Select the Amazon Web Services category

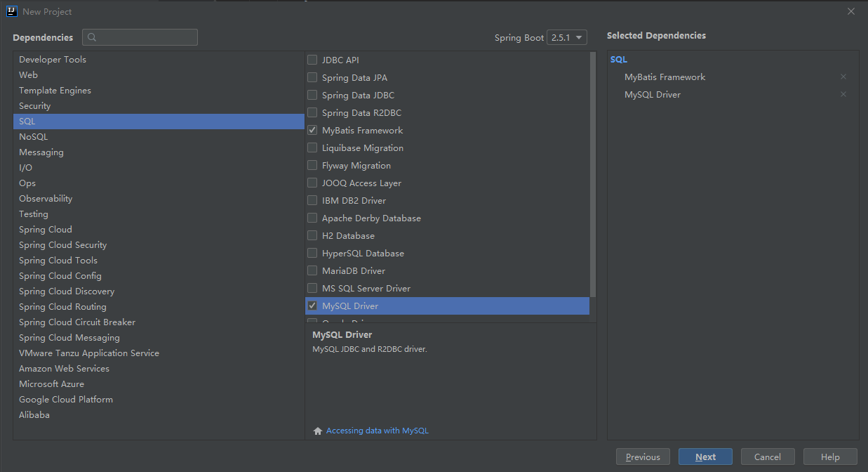coord(159,369)
